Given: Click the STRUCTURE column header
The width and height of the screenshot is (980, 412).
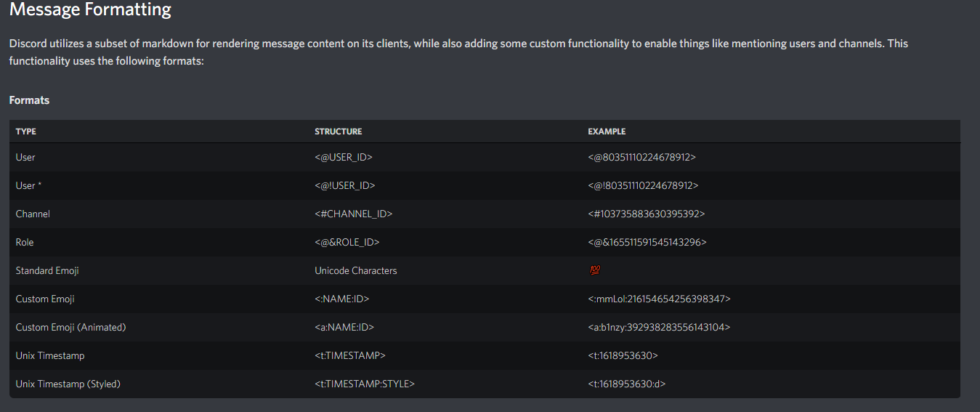Looking at the screenshot, I should click(x=338, y=132).
